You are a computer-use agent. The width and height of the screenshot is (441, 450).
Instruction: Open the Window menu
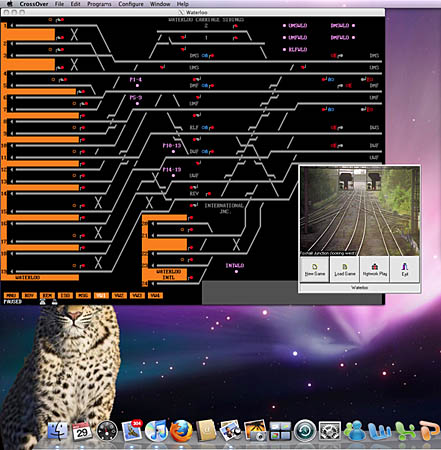pyautogui.click(x=160, y=4)
